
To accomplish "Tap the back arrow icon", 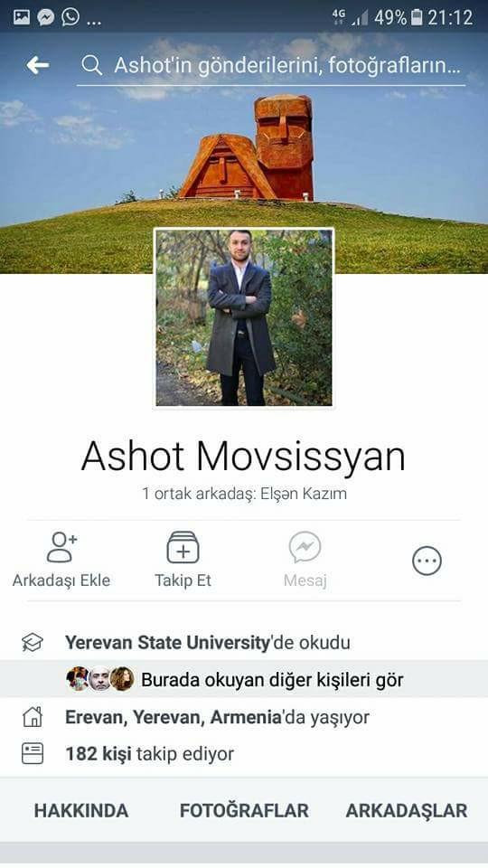I will point(38,66).
